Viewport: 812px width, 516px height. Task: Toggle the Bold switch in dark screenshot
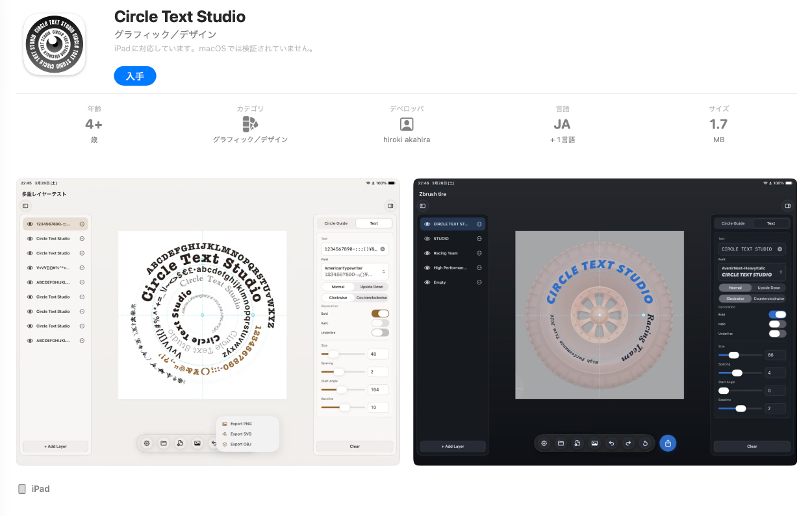pyautogui.click(x=777, y=315)
